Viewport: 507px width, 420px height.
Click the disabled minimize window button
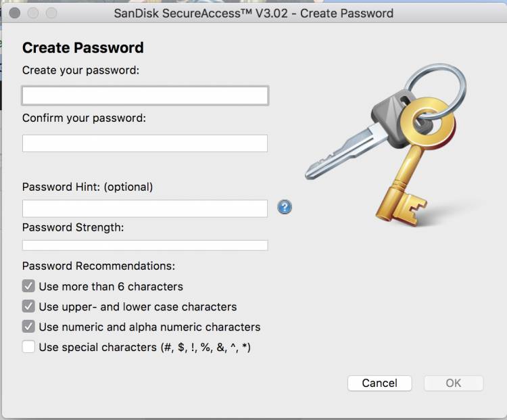(x=33, y=14)
